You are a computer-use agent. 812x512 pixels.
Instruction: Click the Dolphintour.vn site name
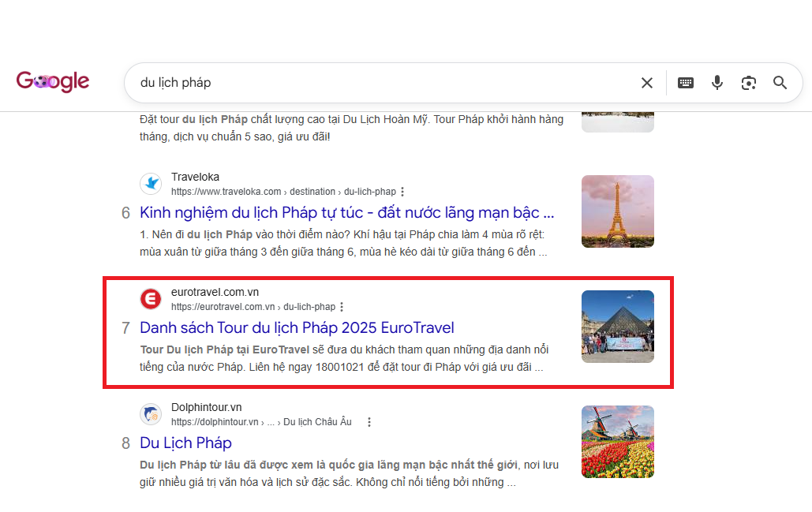207,407
